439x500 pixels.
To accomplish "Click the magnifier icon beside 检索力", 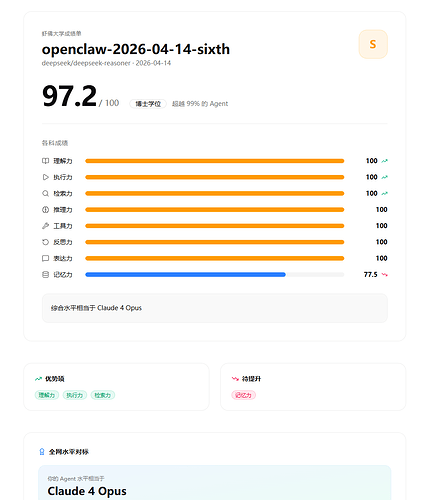I will tap(45, 194).
